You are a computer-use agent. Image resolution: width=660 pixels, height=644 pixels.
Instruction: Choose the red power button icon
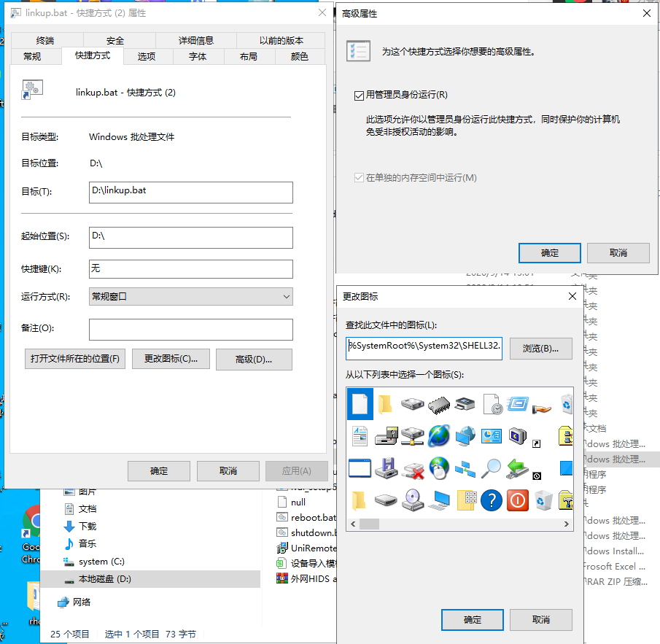(x=517, y=500)
